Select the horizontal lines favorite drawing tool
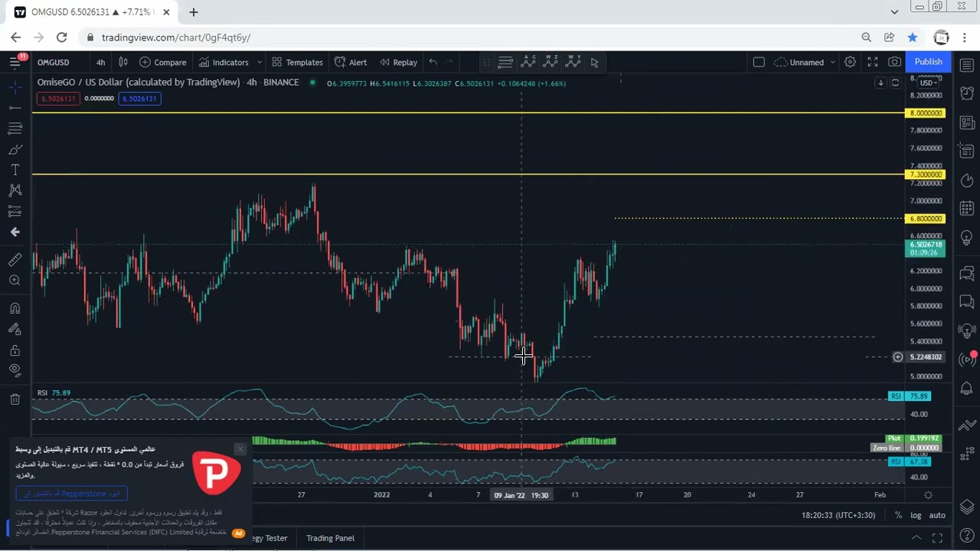The height and width of the screenshot is (551, 980). coord(505,62)
